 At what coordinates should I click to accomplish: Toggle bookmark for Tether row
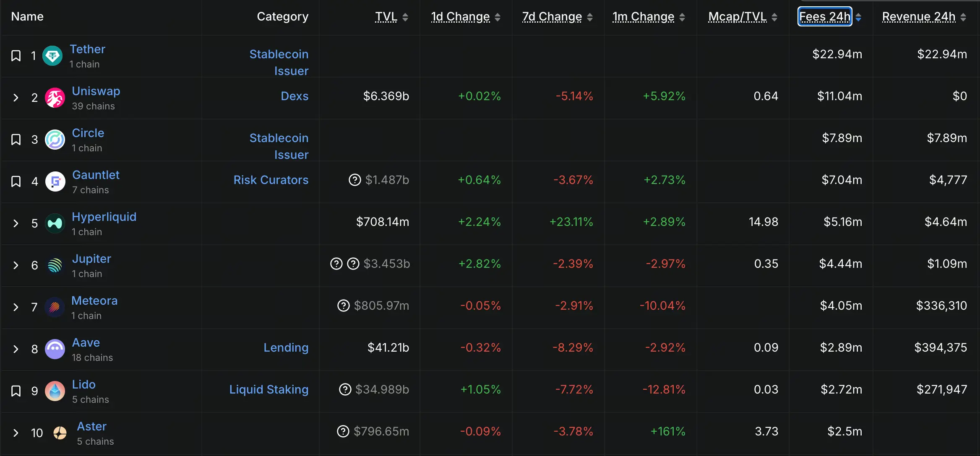(16, 56)
